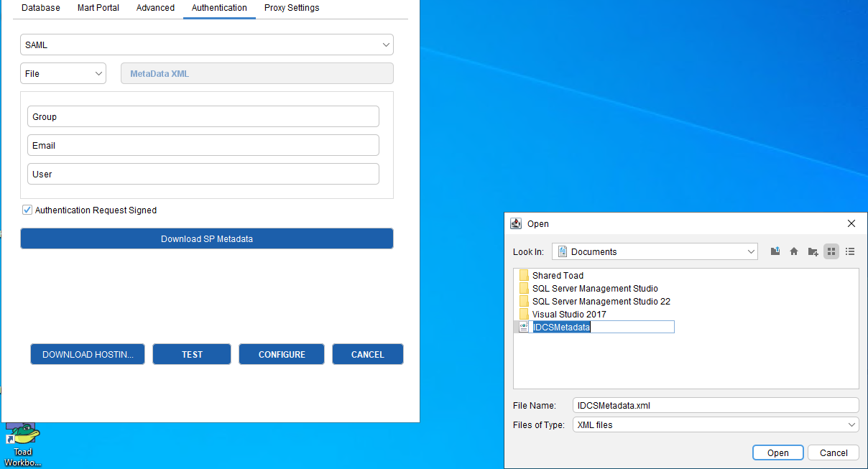Open the Files of Type dropdown
The image size is (868, 469).
(715, 424)
